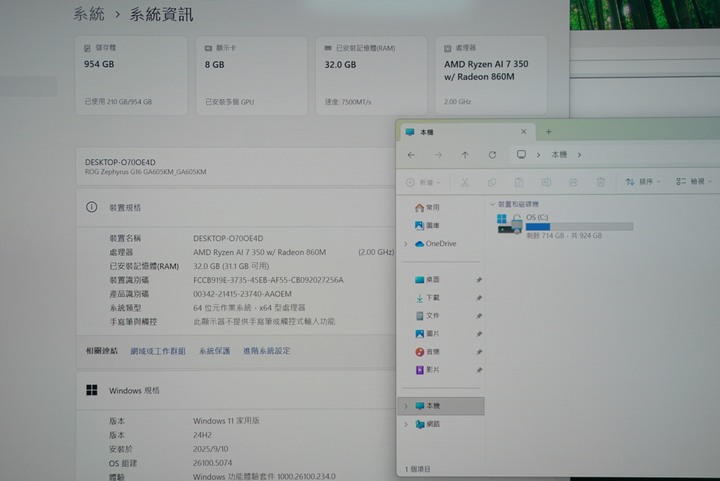Click the Copy icon in Explorer toolbar
Image resolution: width=720 pixels, height=481 pixels.
[x=492, y=182]
